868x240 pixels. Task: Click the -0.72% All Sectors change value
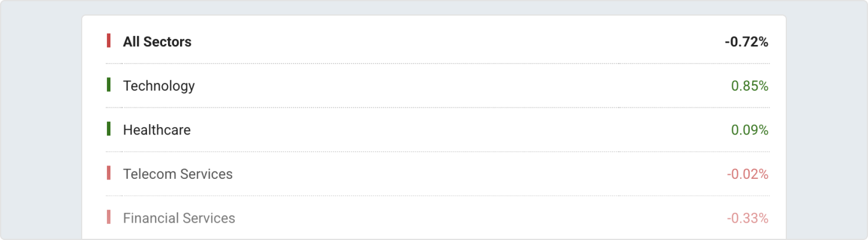click(746, 42)
